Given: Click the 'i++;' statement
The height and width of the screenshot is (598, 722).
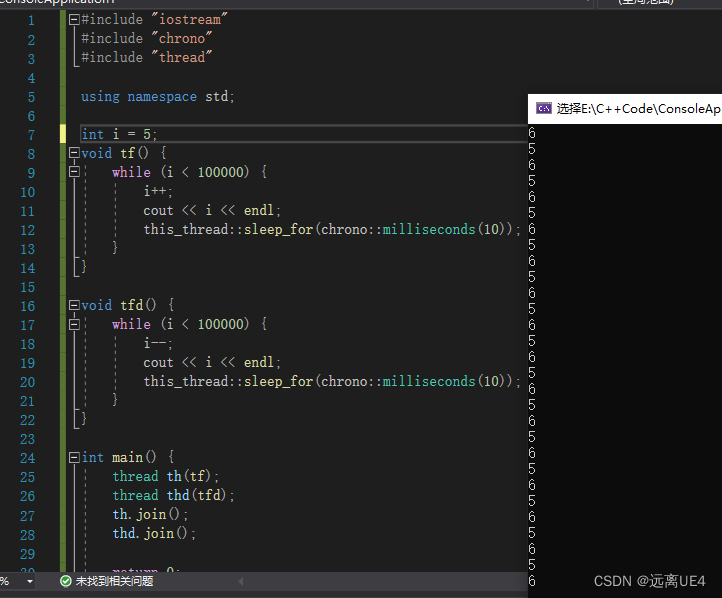Looking at the screenshot, I should point(158,191).
